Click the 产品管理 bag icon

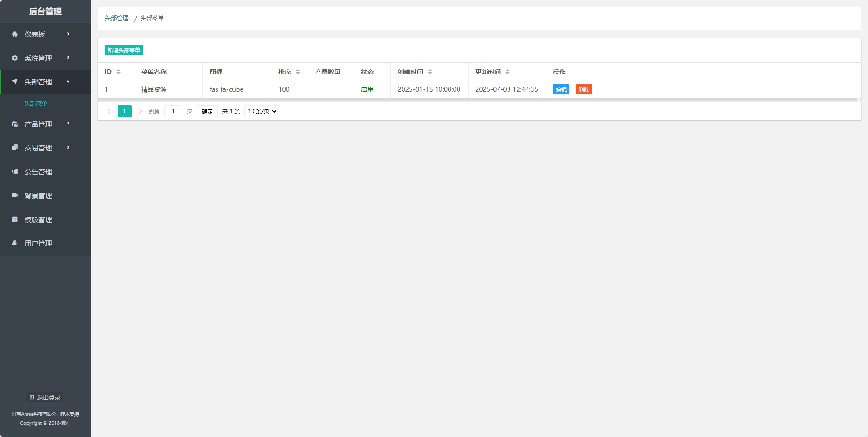pos(15,124)
